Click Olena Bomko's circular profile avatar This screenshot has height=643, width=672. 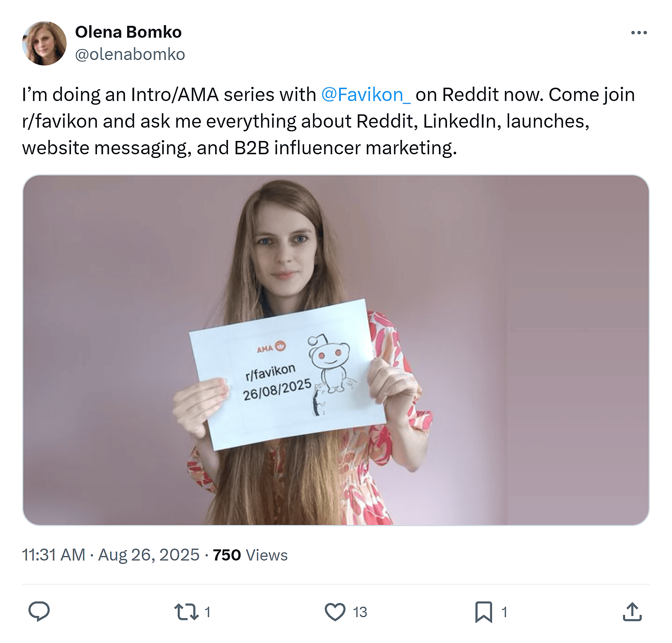(x=44, y=44)
